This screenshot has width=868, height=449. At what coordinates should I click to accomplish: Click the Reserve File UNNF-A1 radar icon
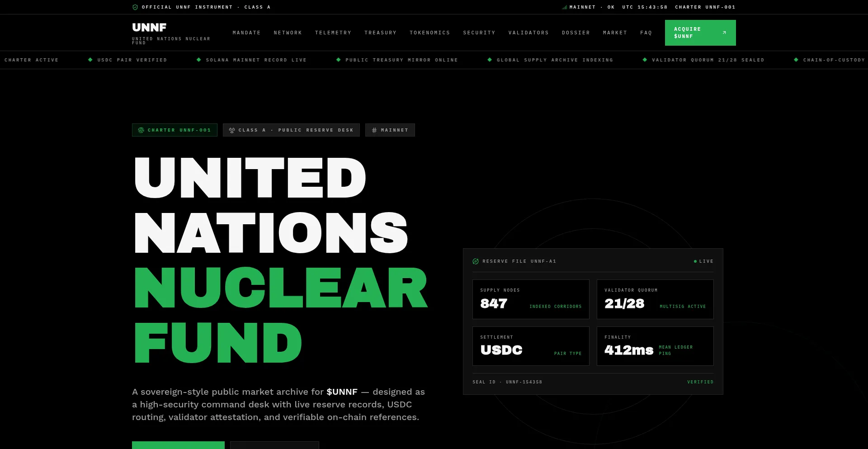tap(476, 261)
